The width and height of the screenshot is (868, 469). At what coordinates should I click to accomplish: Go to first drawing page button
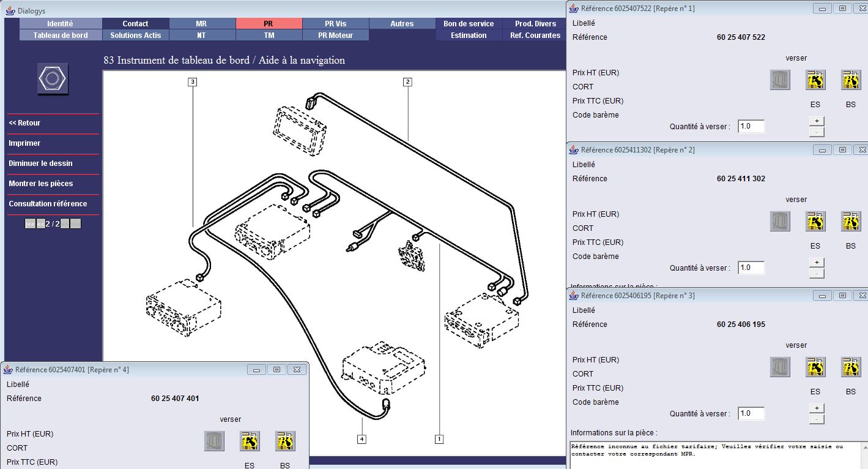coord(30,223)
